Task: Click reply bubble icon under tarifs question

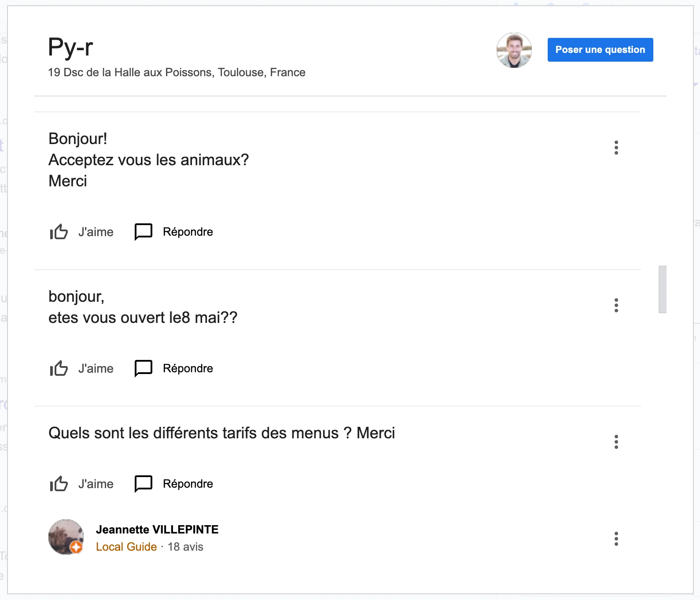Action: (x=143, y=484)
